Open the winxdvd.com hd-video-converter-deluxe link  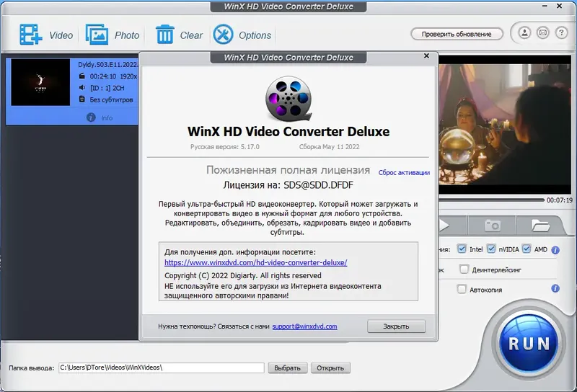(x=256, y=262)
